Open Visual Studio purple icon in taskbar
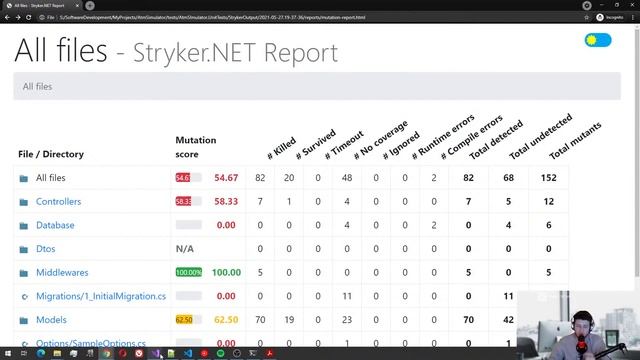 (x=156, y=353)
